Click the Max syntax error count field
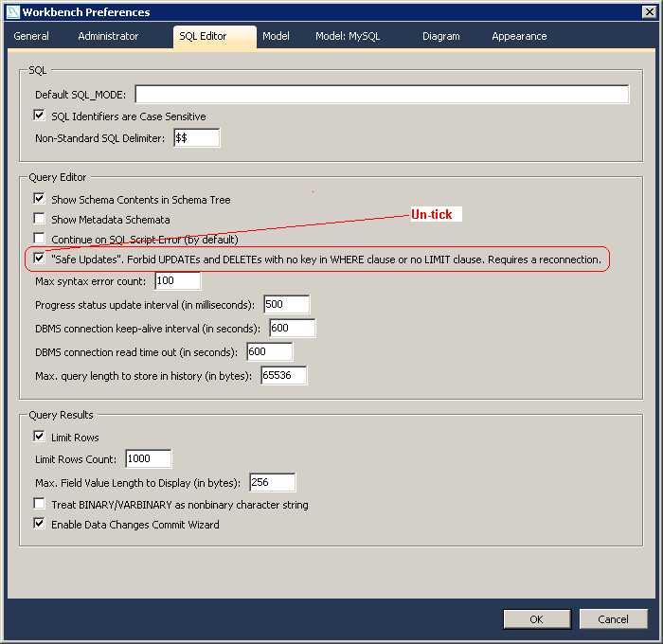Screen dimensions: 663x644 tap(178, 280)
